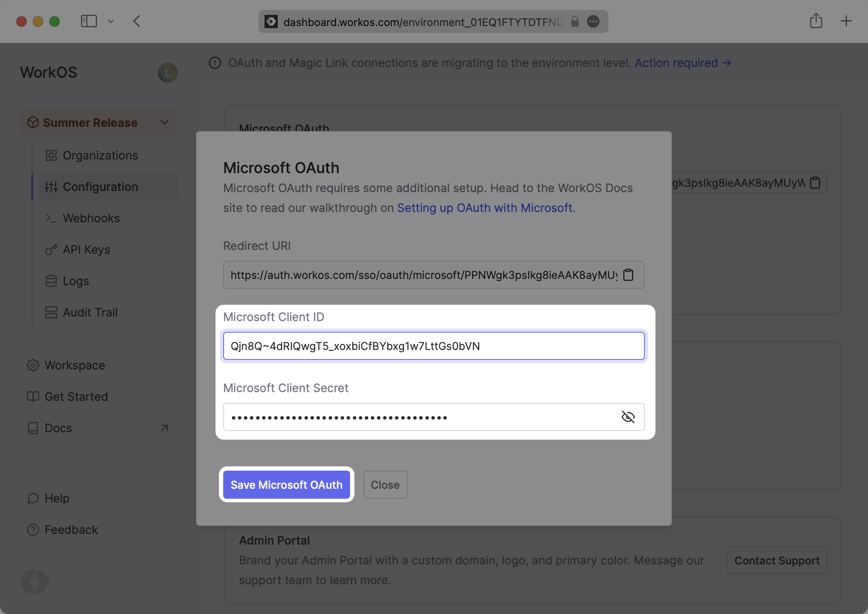The height and width of the screenshot is (614, 868).
Task: Click the Close button in dialog
Action: (385, 485)
